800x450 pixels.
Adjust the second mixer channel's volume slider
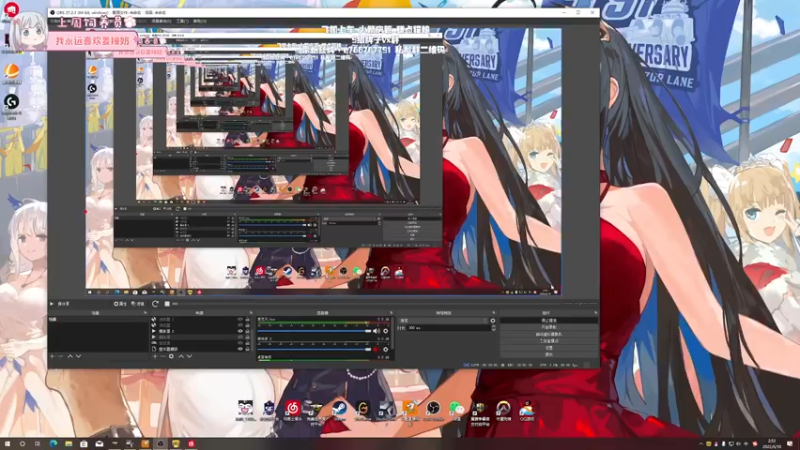coord(314,349)
